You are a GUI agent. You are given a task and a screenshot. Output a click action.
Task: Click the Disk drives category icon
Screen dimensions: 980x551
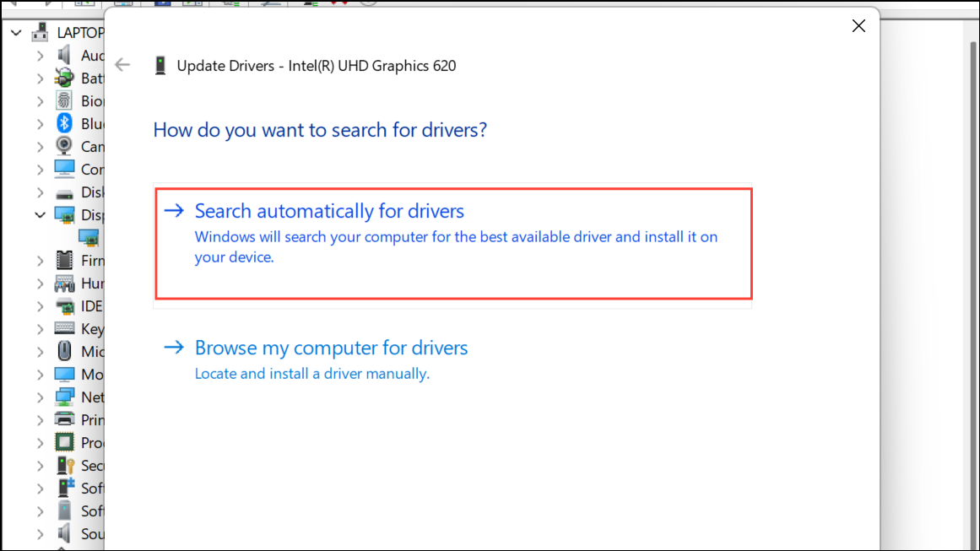click(64, 192)
